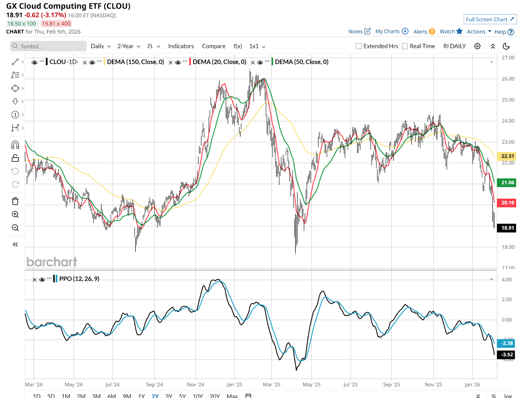Open the Compare menu
The width and height of the screenshot is (532, 398).
214,46
